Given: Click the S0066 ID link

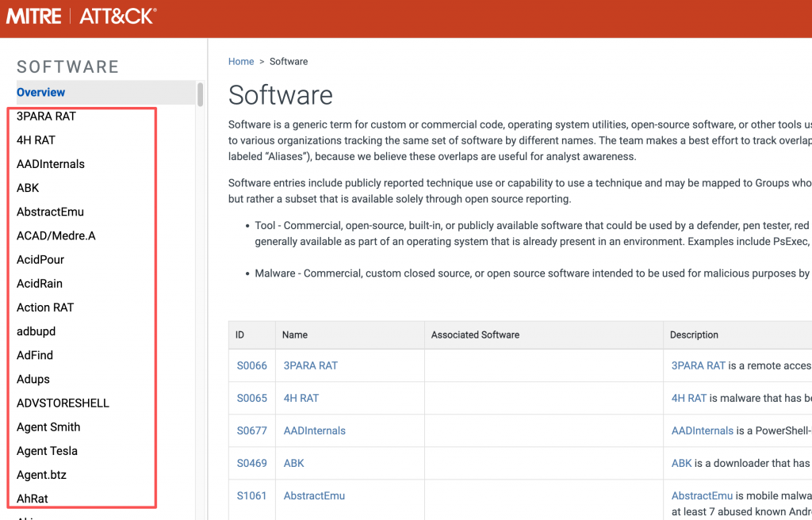Looking at the screenshot, I should click(251, 365).
